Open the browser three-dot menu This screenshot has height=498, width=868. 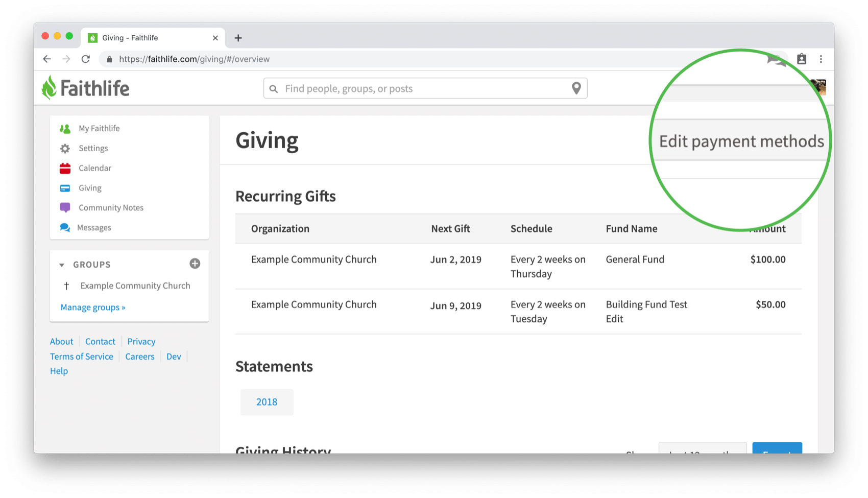[x=821, y=59]
